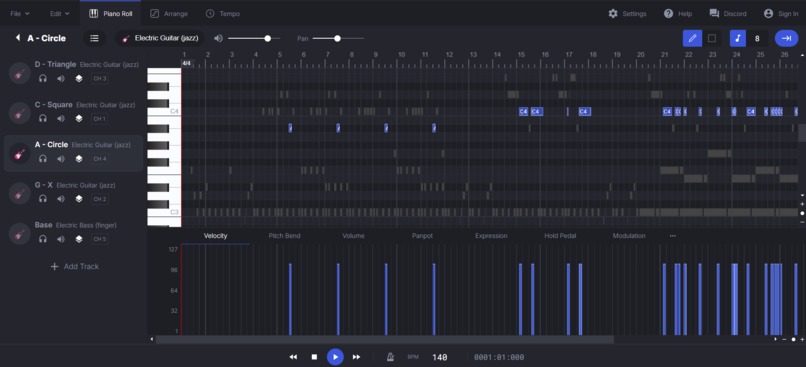Solo the A - Circle track
The width and height of the screenshot is (806, 367).
pyautogui.click(x=43, y=159)
